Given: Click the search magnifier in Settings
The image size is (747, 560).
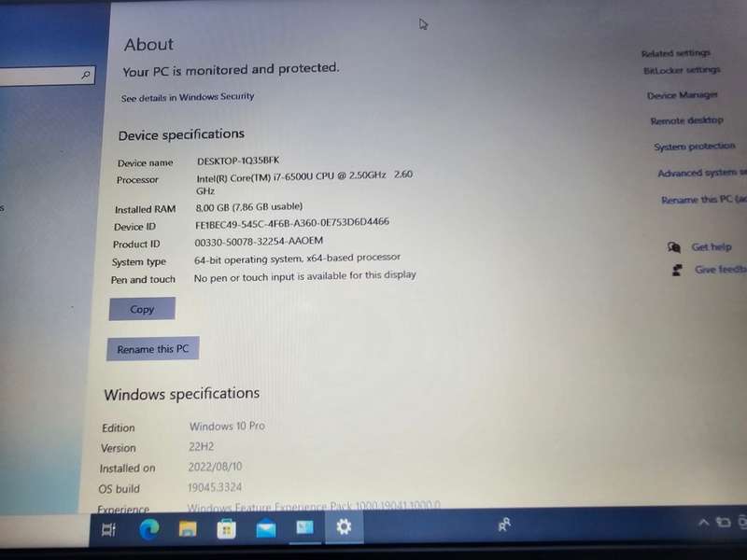Looking at the screenshot, I should pos(86,75).
